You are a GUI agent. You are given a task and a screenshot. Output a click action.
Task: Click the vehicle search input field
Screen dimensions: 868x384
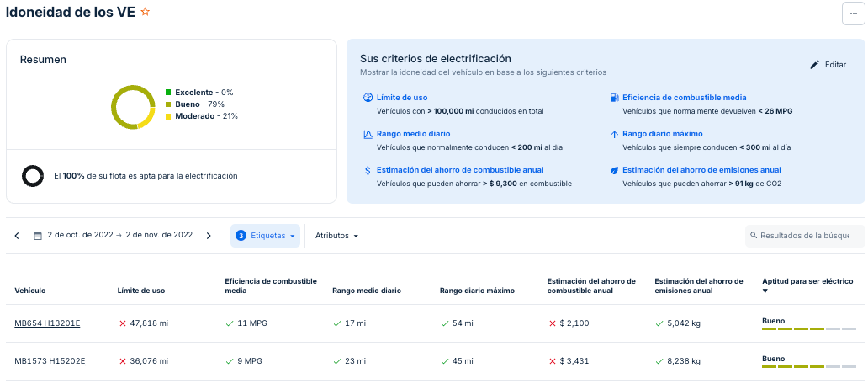[805, 236]
